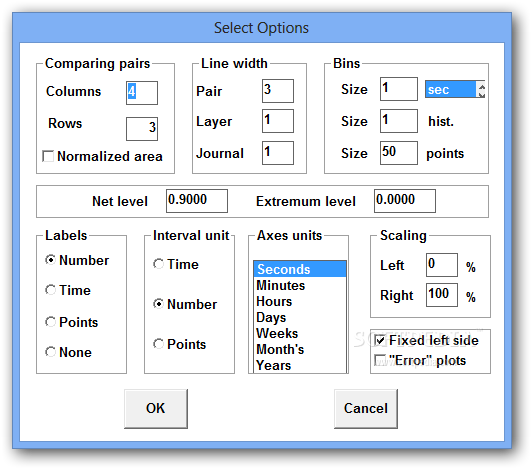532x469 pixels.
Task: Uncheck the Fixed left side option
Action: [379, 340]
